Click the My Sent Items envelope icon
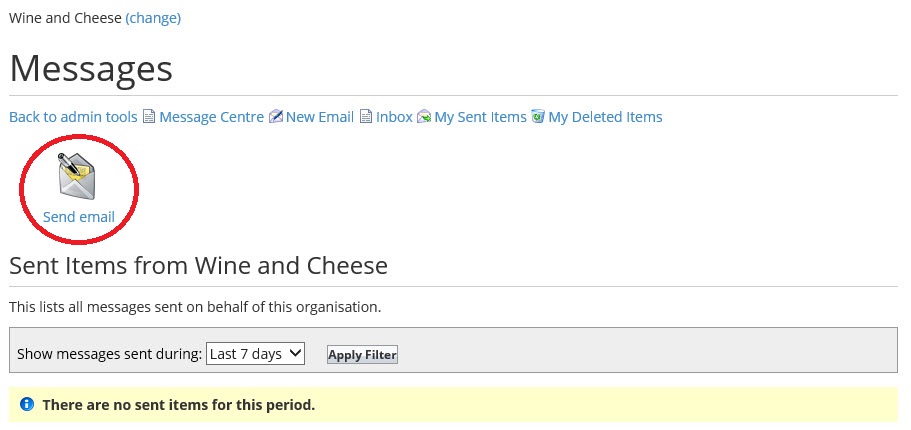This screenshot has height=430, width=911. pos(424,117)
